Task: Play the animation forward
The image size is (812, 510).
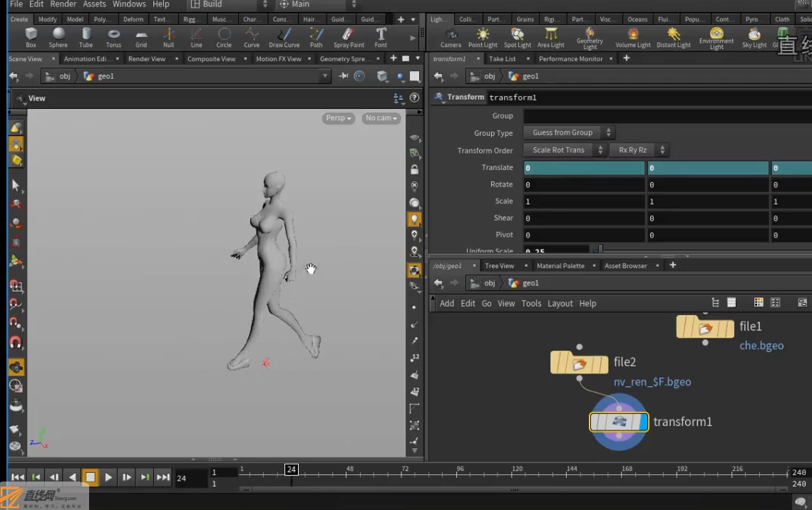Action: [x=108, y=477]
